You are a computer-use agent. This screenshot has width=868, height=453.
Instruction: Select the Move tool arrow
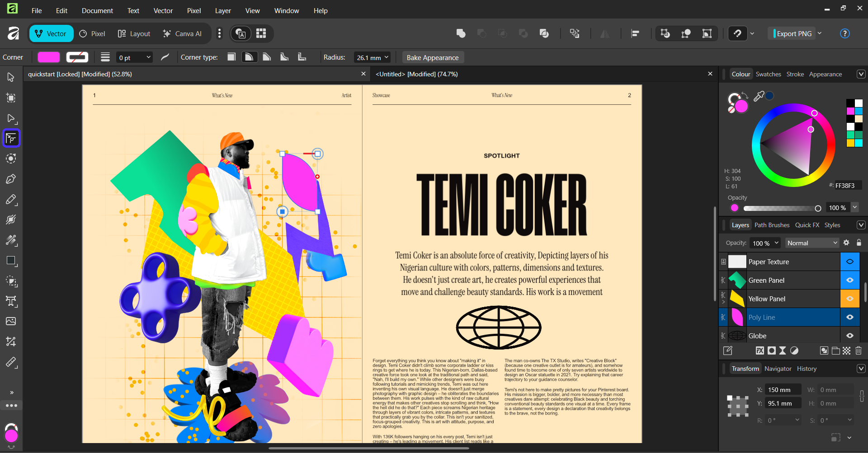coord(11,77)
